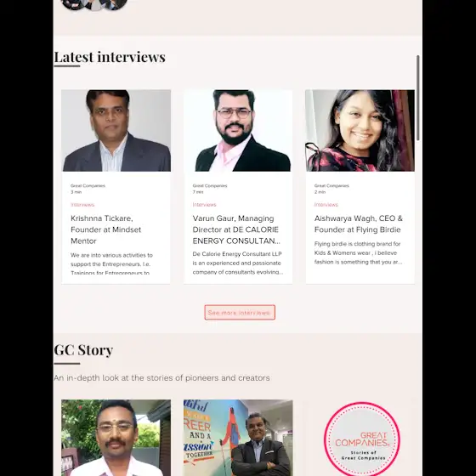Click the circular avatar photos at page top
476x476 pixels.
[x=94, y=5]
